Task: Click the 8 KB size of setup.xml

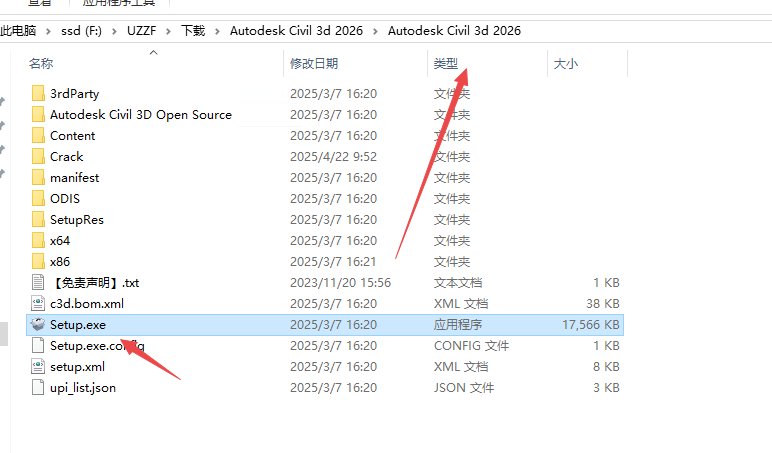Action: (x=606, y=367)
